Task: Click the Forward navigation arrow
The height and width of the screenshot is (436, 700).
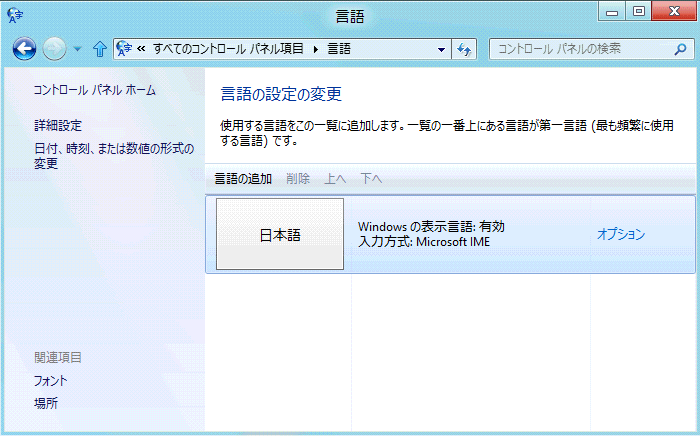Action: (x=54, y=49)
